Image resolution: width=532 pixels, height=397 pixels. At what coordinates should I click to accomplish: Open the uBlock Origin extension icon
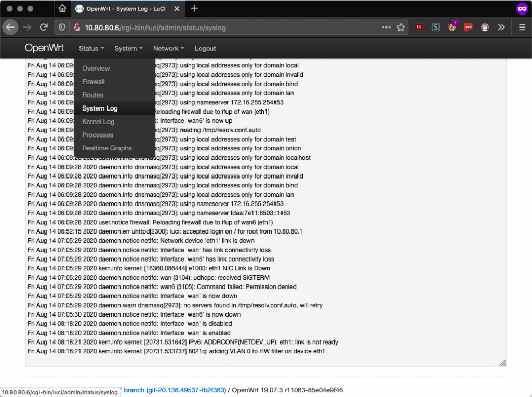point(419,27)
